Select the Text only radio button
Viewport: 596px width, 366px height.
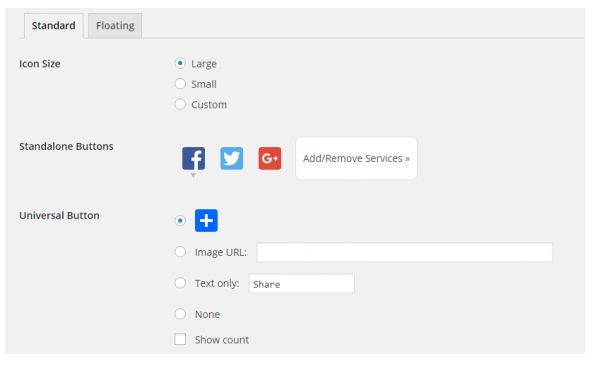pos(180,283)
